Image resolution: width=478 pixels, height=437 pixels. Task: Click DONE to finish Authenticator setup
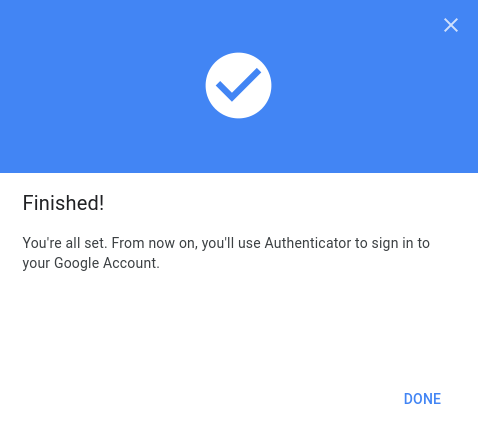pyautogui.click(x=422, y=399)
